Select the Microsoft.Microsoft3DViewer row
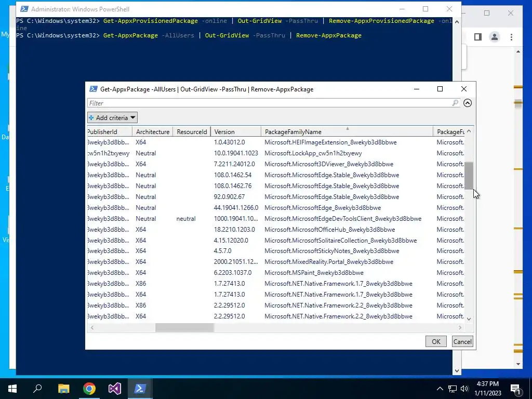532x399 pixels. [276, 164]
